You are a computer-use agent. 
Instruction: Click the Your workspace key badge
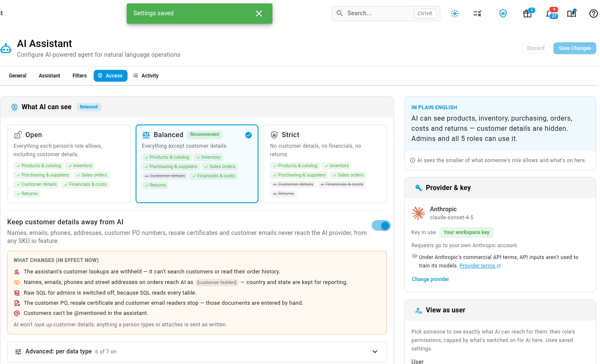pyautogui.click(x=467, y=232)
